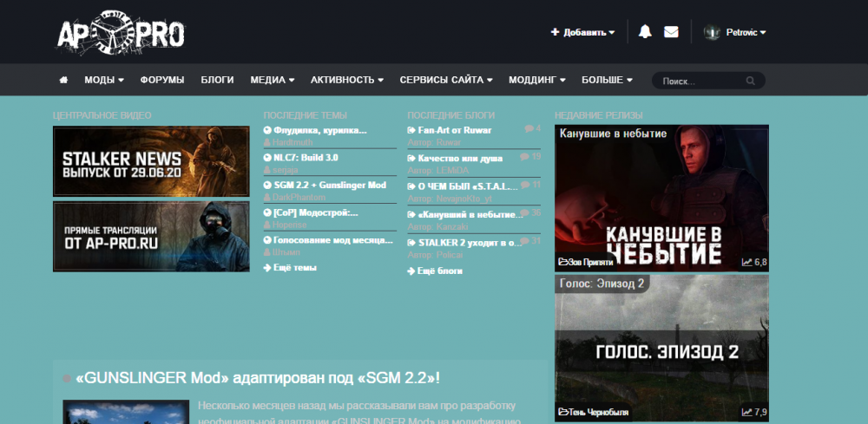Open the messages envelope icon

point(671,32)
